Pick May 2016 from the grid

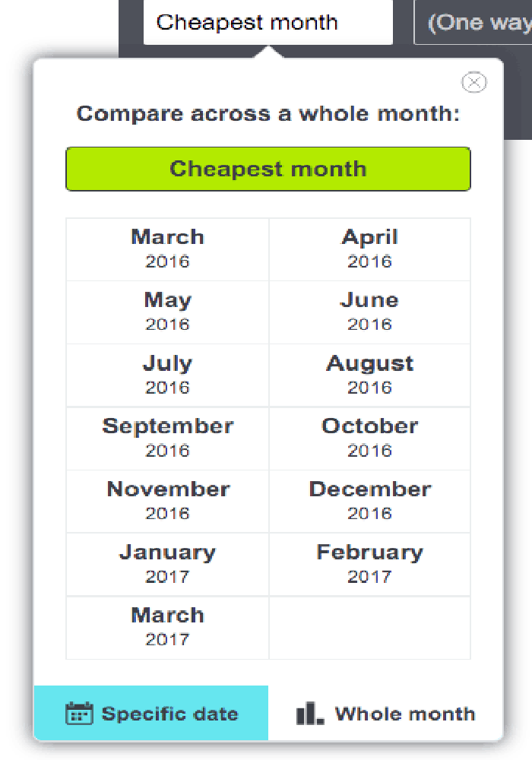click(168, 312)
